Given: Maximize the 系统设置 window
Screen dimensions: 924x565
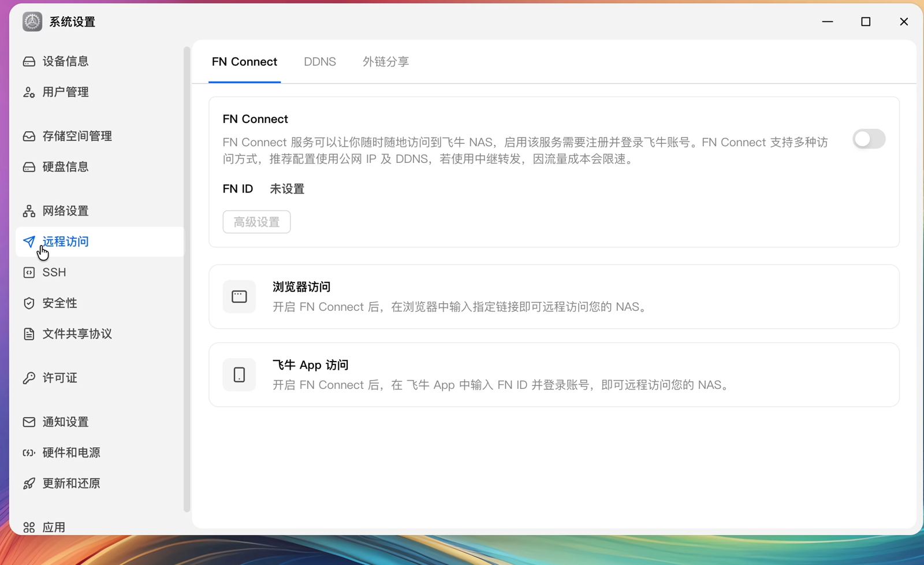Looking at the screenshot, I should click(x=866, y=22).
